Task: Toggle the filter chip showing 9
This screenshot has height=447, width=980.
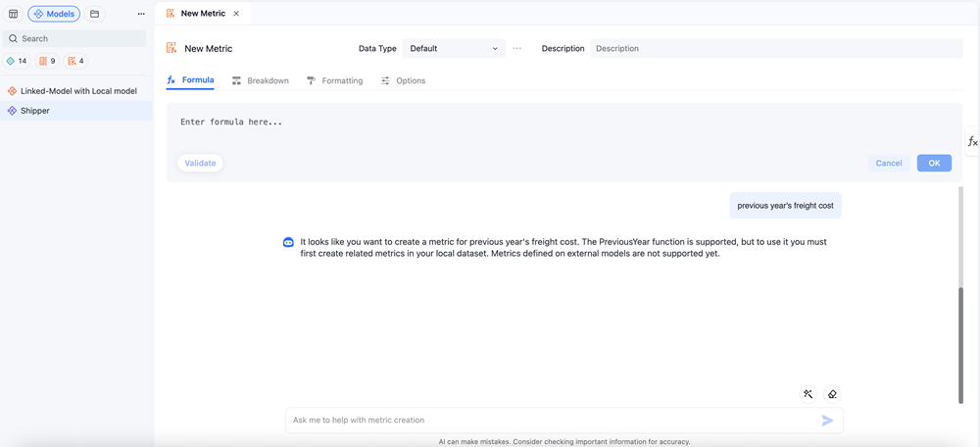Action: (47, 61)
